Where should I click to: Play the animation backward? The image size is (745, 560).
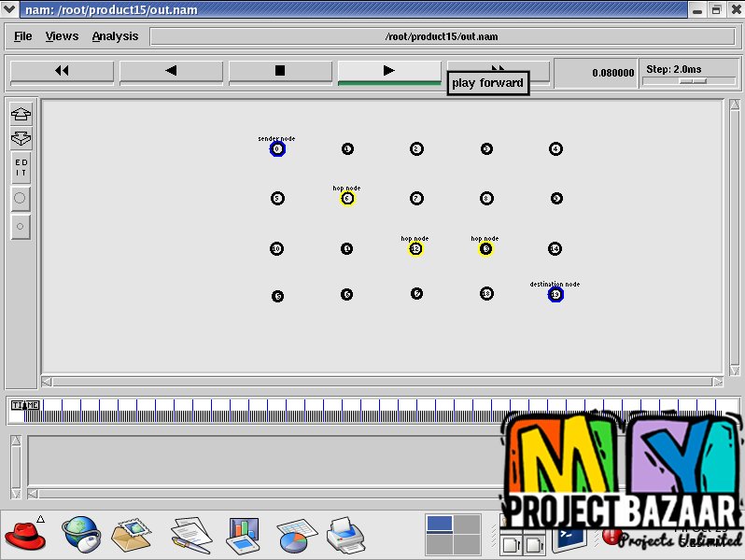[x=171, y=71]
